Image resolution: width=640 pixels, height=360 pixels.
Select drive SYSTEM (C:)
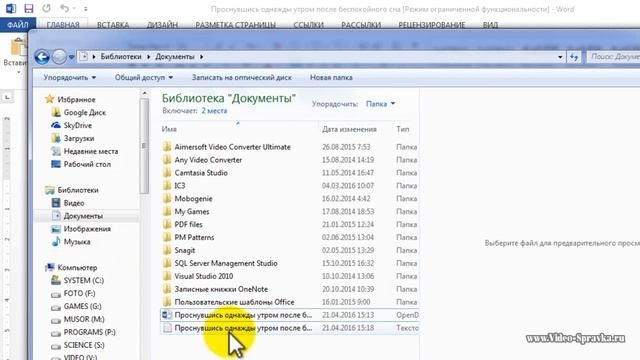coord(84,280)
